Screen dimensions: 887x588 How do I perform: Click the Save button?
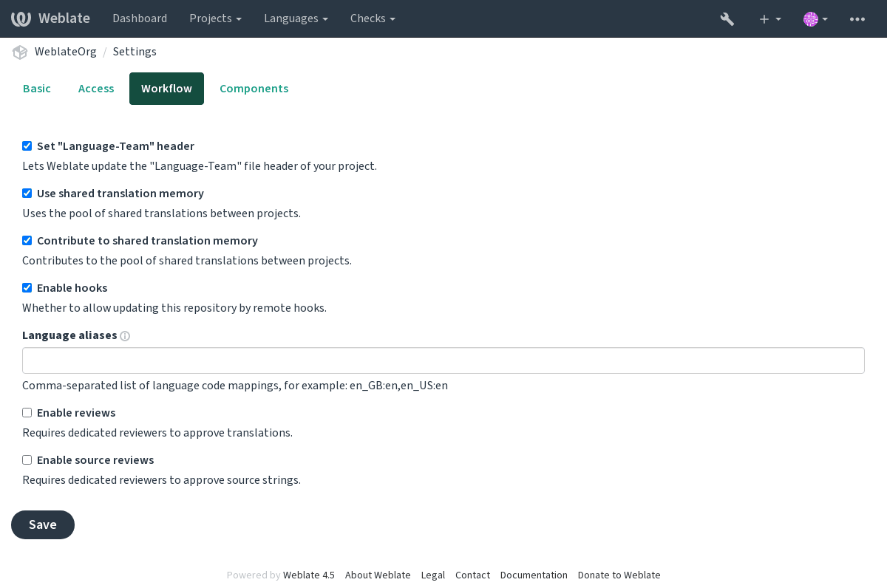coord(43,524)
